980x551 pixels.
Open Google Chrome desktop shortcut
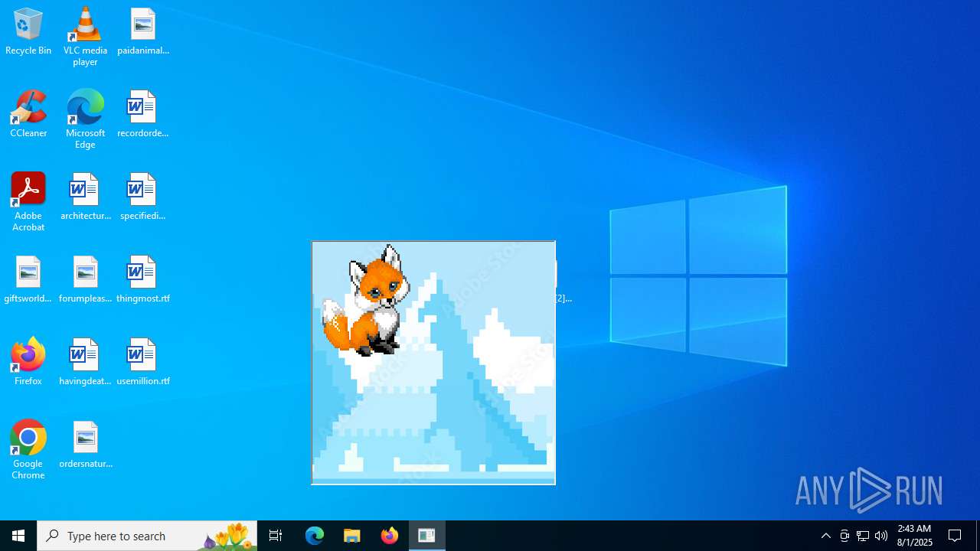(x=28, y=449)
